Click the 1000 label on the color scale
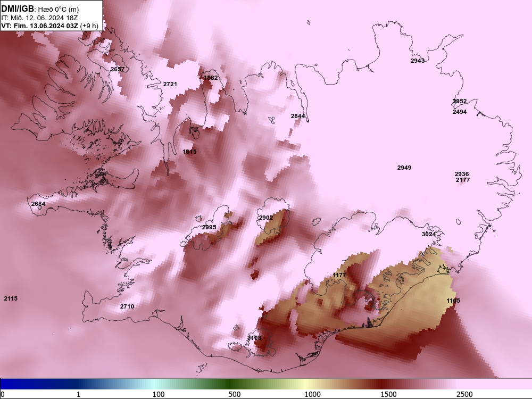Image resolution: width=532 pixels, height=399 pixels. click(x=312, y=394)
